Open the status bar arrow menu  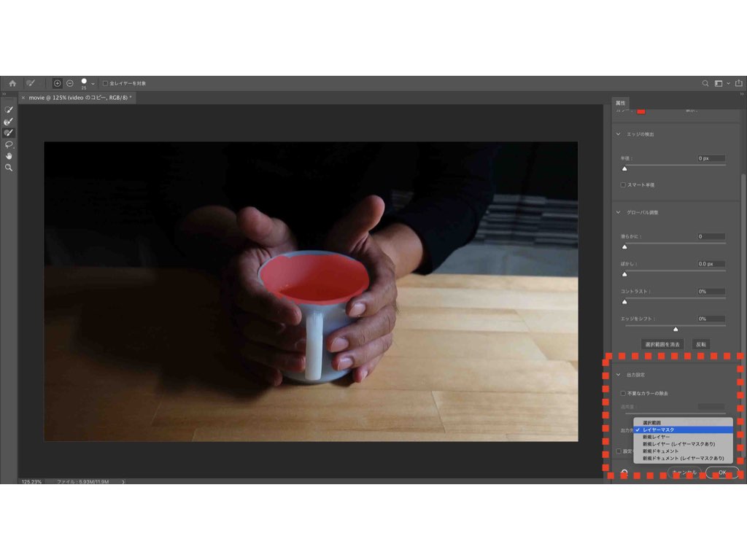tap(123, 482)
